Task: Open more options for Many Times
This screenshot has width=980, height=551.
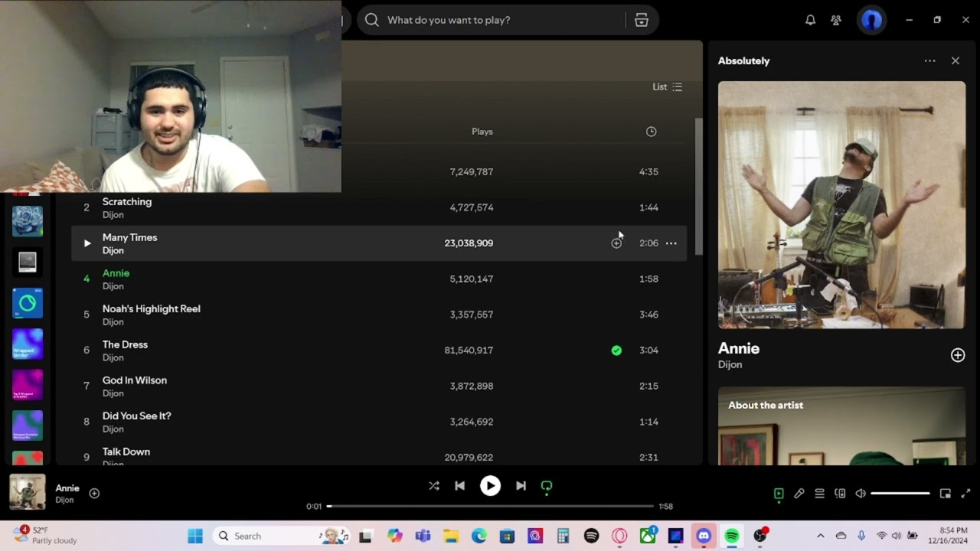Action: click(x=671, y=243)
